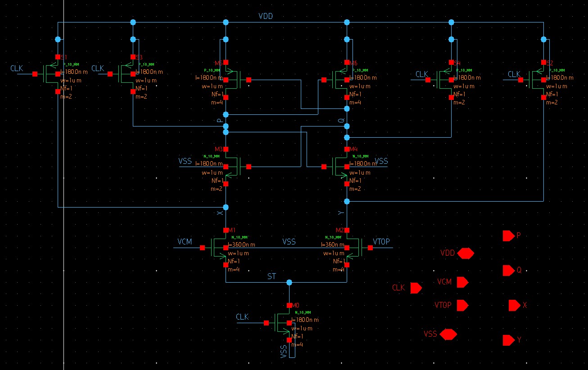
Task: Select the VSS bulk label left of M3
Action: (x=185, y=161)
